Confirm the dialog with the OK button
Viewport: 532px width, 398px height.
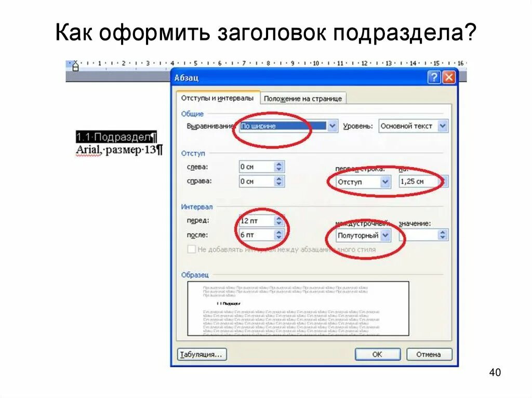tap(377, 354)
